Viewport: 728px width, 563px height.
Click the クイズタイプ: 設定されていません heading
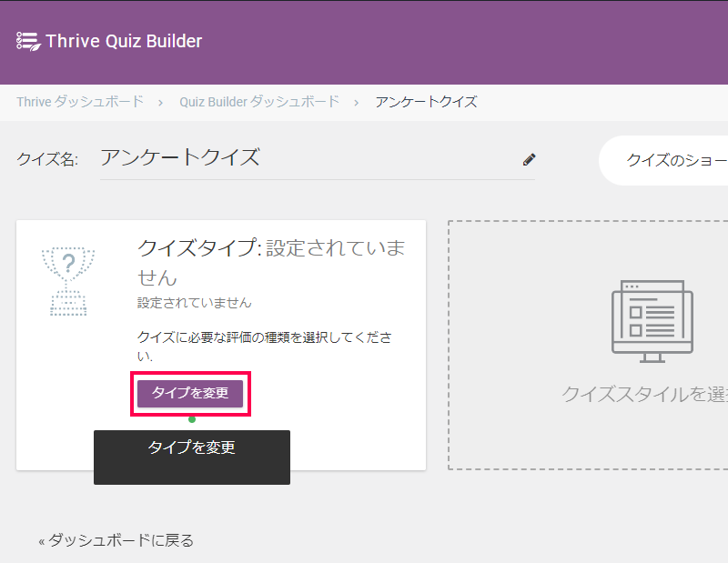(x=271, y=262)
